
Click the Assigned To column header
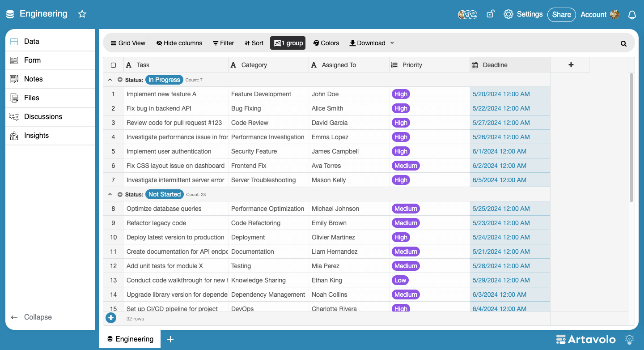349,65
